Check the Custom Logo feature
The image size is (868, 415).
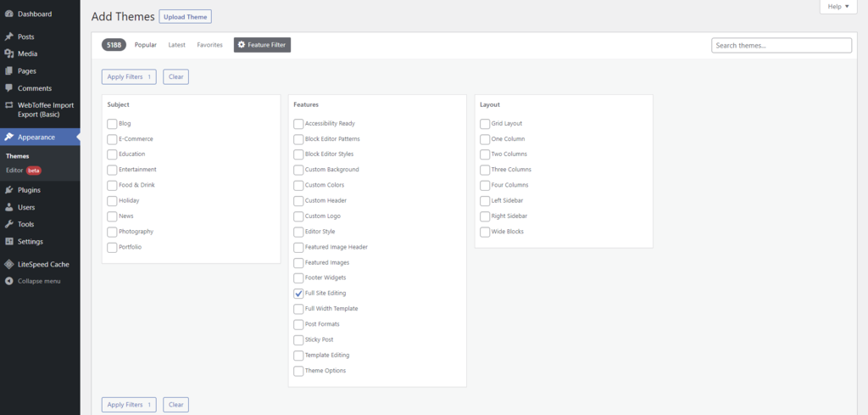click(x=298, y=216)
